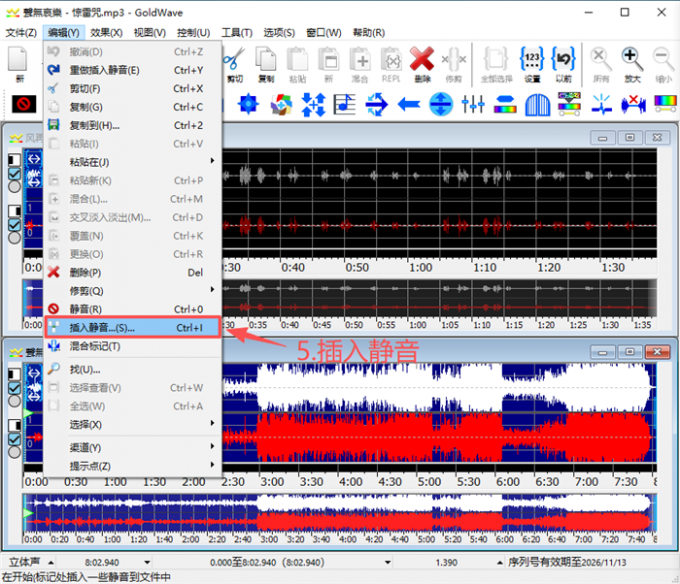Screen dimensions: 680x584
Task: Uncheck right channel checkbox in bottom sound window
Action: (14, 439)
